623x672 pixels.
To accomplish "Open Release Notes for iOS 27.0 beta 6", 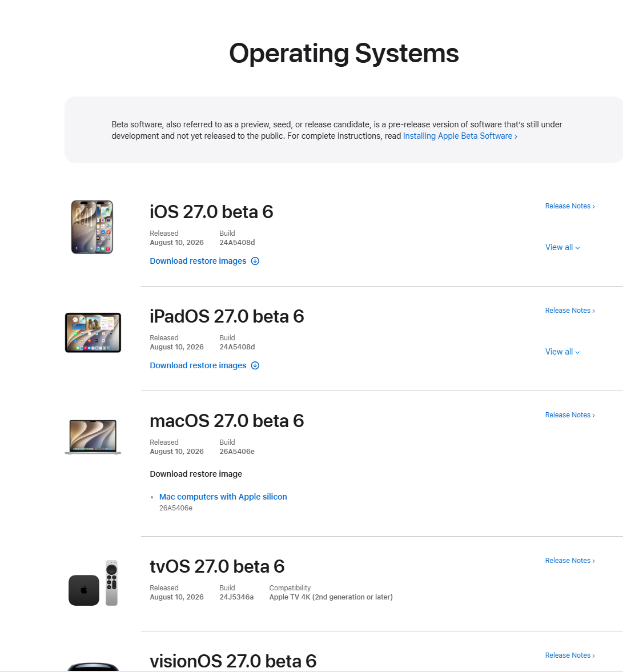I will 570,206.
